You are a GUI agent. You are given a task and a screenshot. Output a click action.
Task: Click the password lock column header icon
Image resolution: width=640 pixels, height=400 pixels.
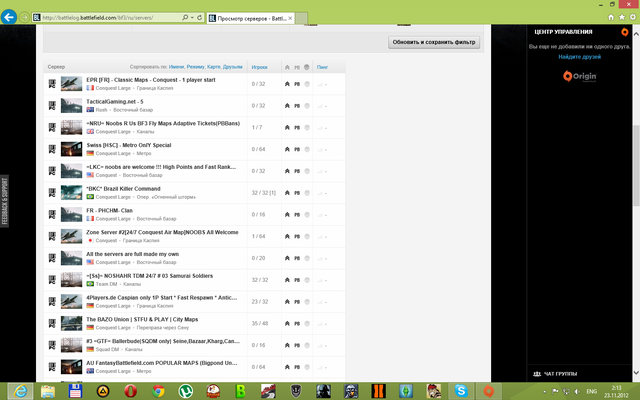[307, 67]
